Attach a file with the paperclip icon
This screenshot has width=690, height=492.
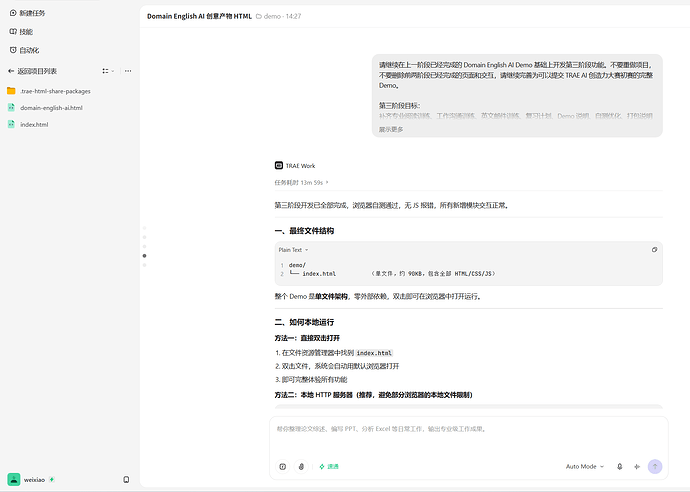click(301, 466)
